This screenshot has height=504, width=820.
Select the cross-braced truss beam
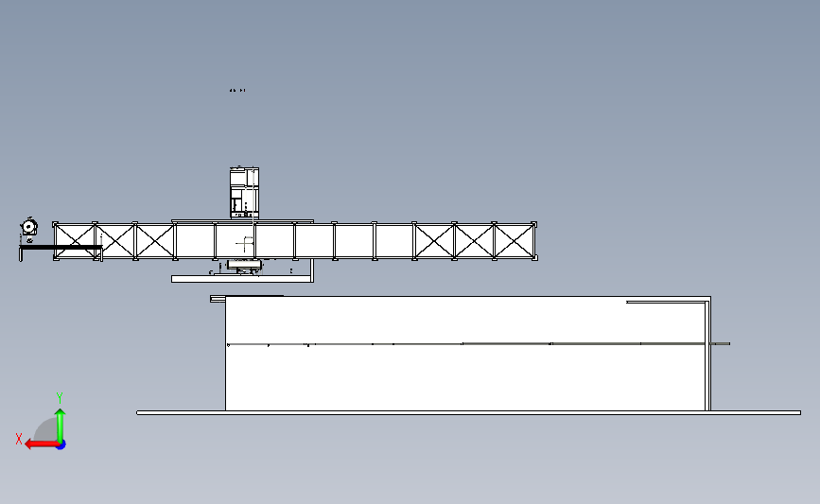click(x=295, y=241)
